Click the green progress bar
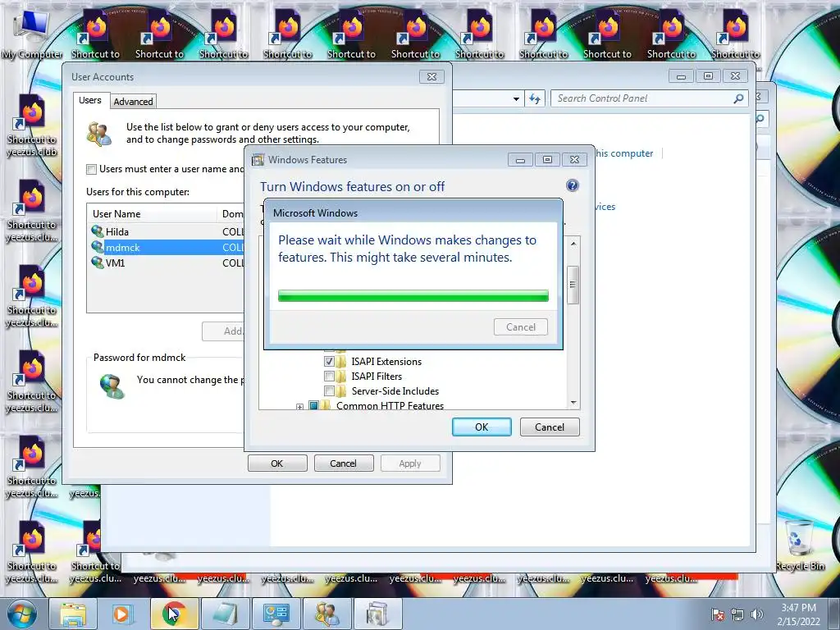 click(413, 295)
